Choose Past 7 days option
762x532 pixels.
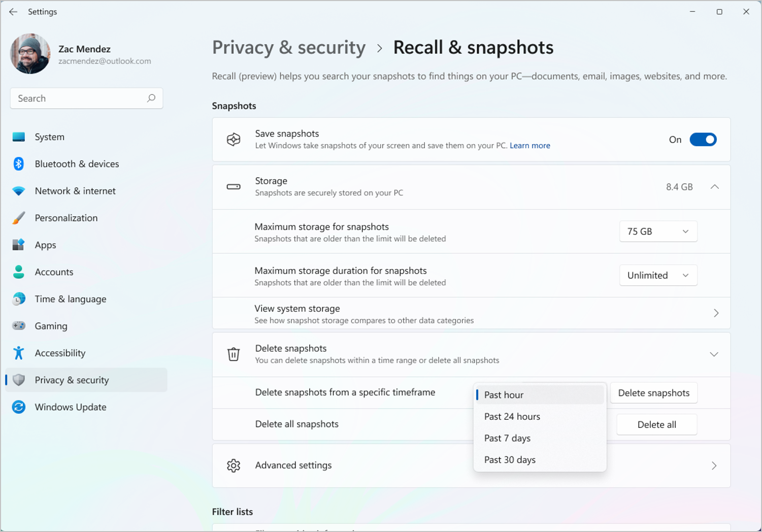(540, 438)
